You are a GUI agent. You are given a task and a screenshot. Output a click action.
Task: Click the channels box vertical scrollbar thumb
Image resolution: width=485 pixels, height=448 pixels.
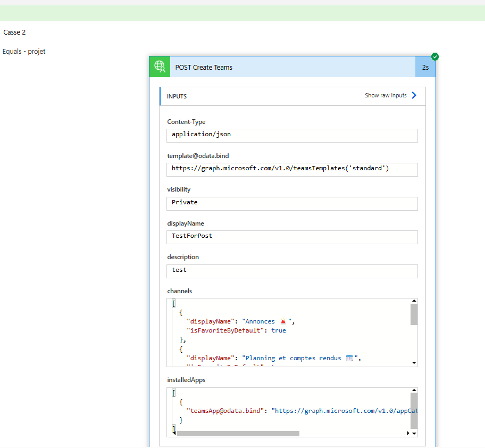point(414,314)
